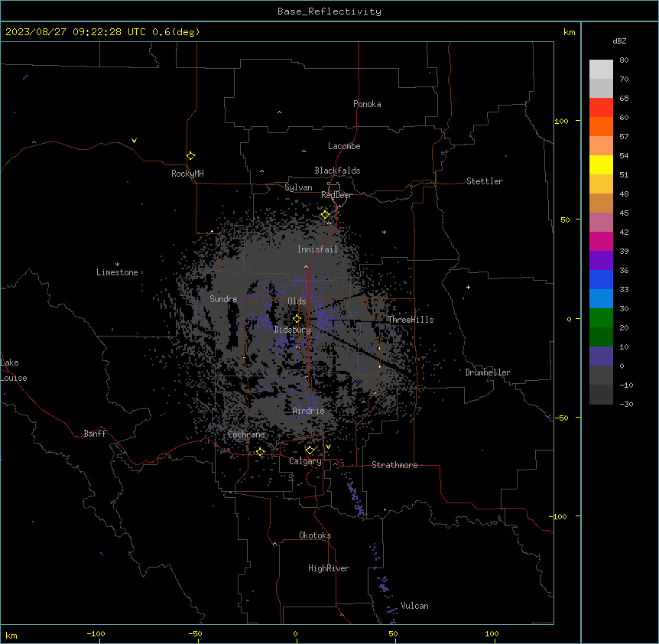
Task: Click the Strathmore label
Action: point(394,465)
